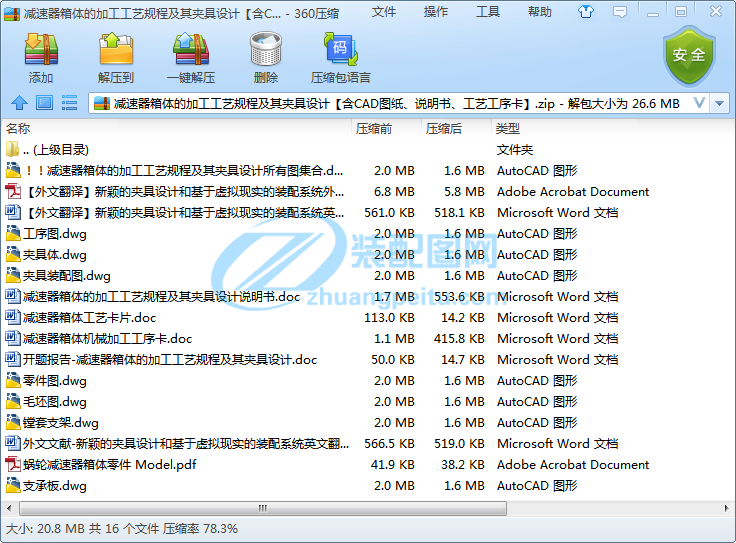Open the feedback message icon in title bar
Image resolution: width=736 pixels, height=543 pixels.
(x=620, y=12)
